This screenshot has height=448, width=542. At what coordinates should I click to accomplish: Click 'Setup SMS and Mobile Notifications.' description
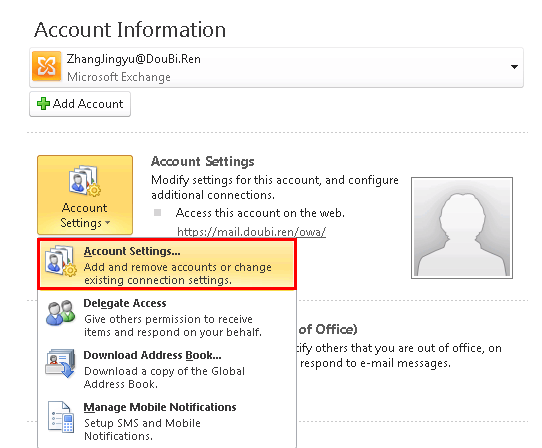click(142, 429)
